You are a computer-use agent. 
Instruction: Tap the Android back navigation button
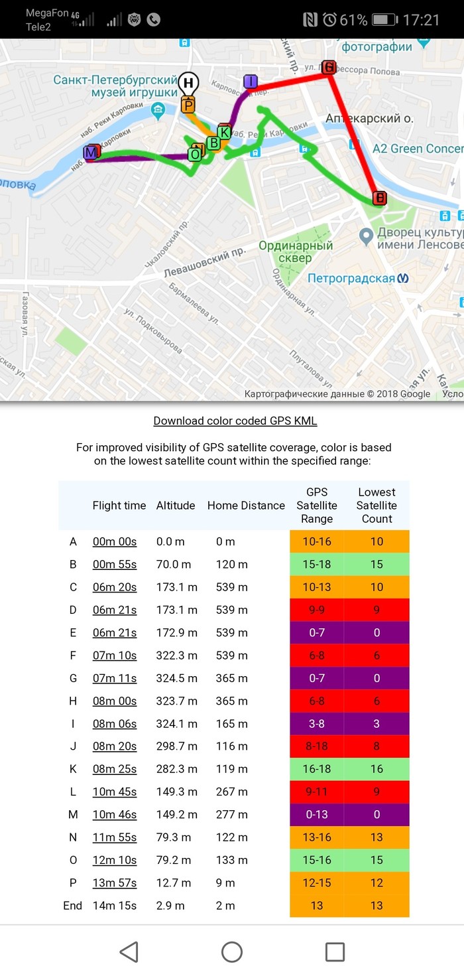tap(129, 951)
